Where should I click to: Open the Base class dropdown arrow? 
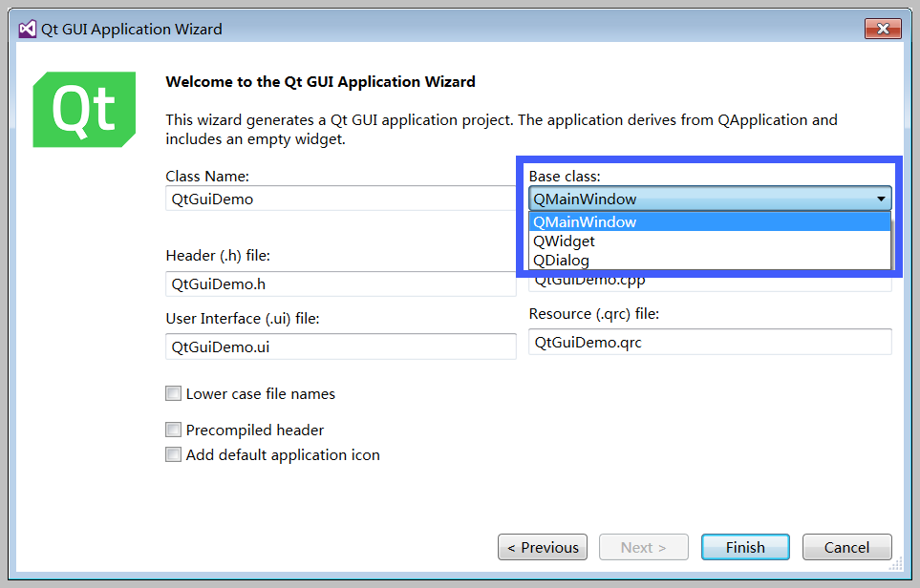(881, 199)
